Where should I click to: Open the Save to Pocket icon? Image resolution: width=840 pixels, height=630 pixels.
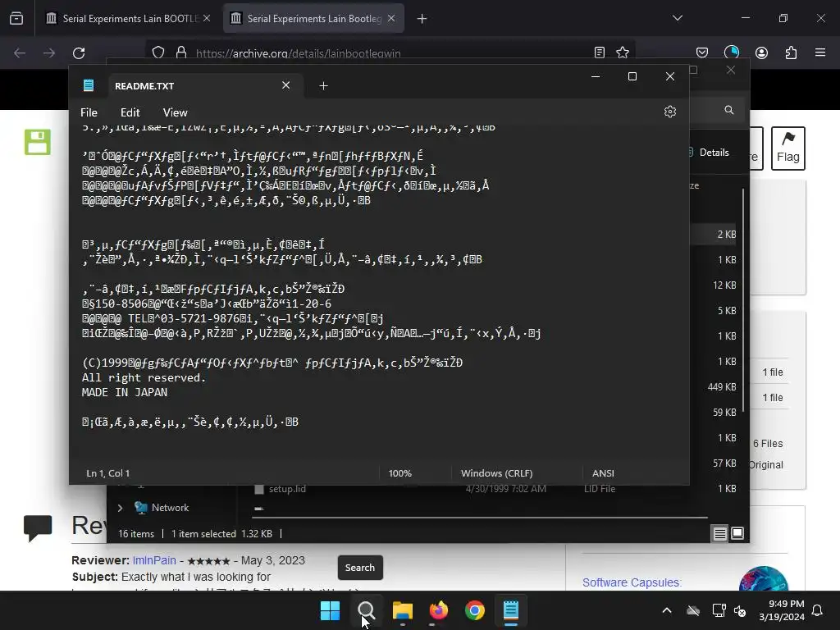pyautogui.click(x=702, y=52)
